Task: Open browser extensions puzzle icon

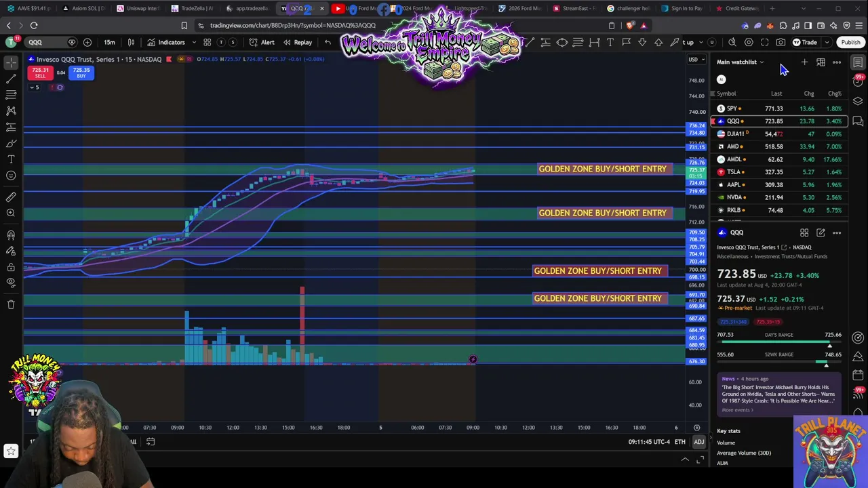Action: click(x=783, y=26)
